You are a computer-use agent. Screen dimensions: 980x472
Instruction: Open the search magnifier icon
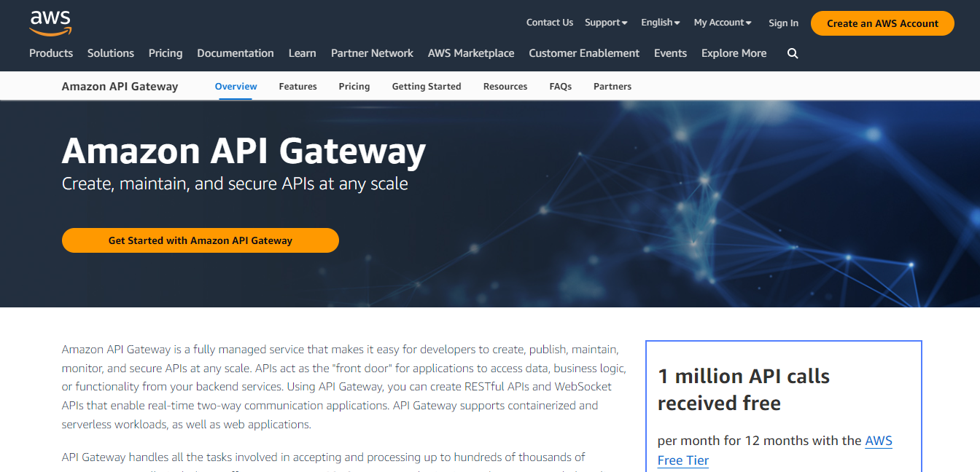[x=793, y=53]
